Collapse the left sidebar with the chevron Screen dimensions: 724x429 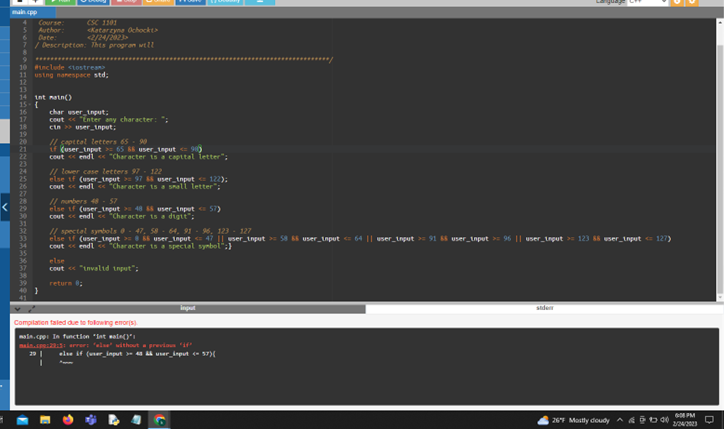5,208
